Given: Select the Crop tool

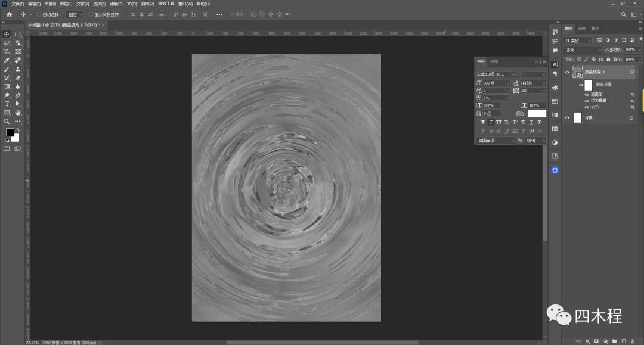Looking at the screenshot, I should tap(7, 52).
